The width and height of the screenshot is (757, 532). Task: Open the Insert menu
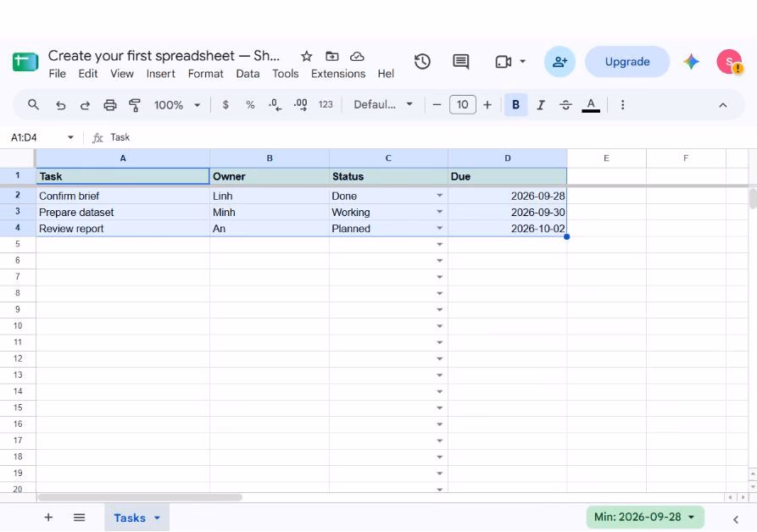click(x=161, y=74)
